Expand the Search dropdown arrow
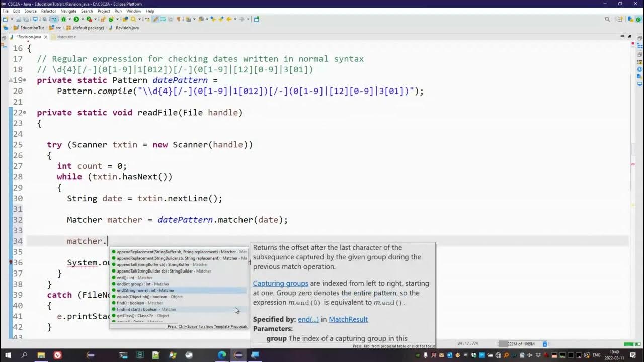Screen dimensions: 644x362 tap(139, 19)
